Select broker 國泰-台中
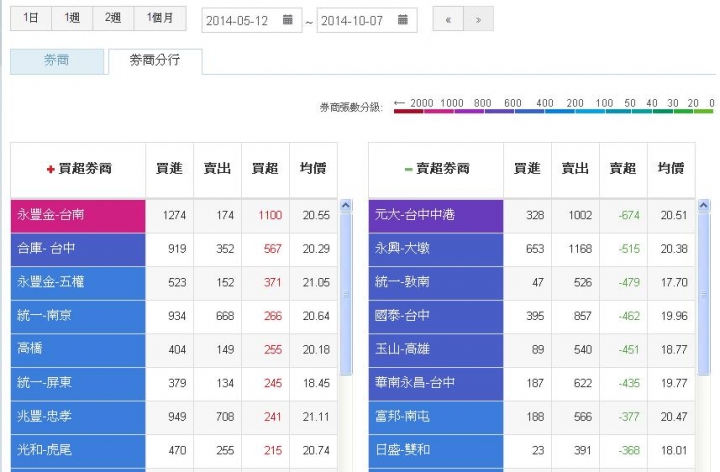This screenshot has width=720, height=472. click(436, 316)
